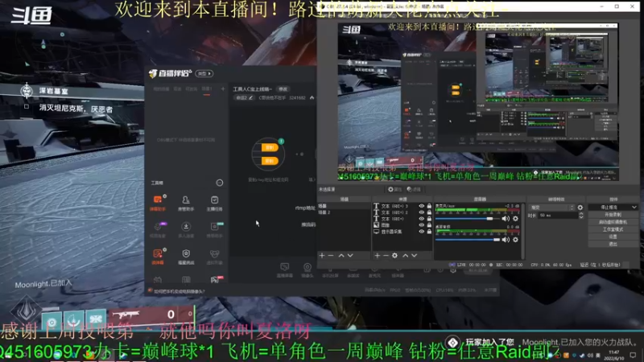Open microphone channel settings gear in mixer

tap(515, 219)
